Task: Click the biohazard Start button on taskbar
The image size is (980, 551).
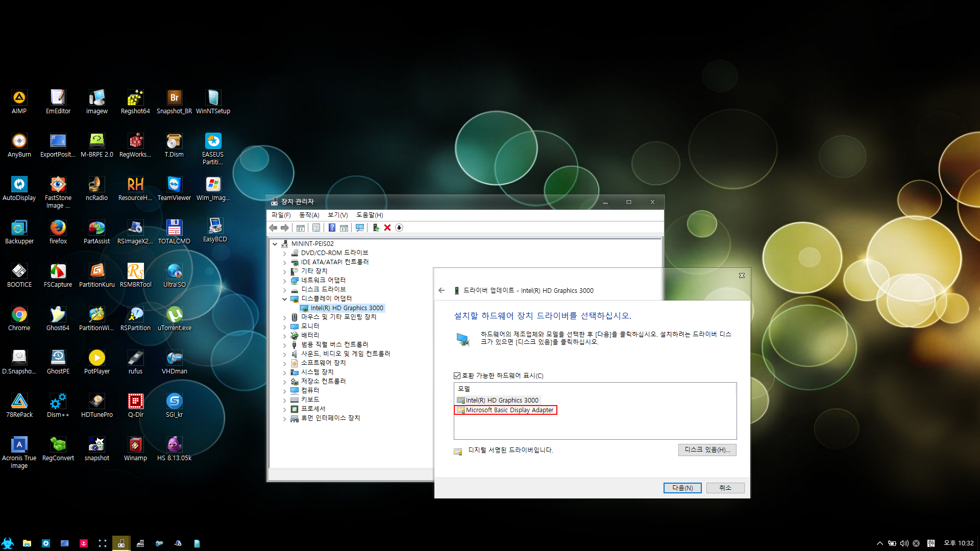Action: 8,543
